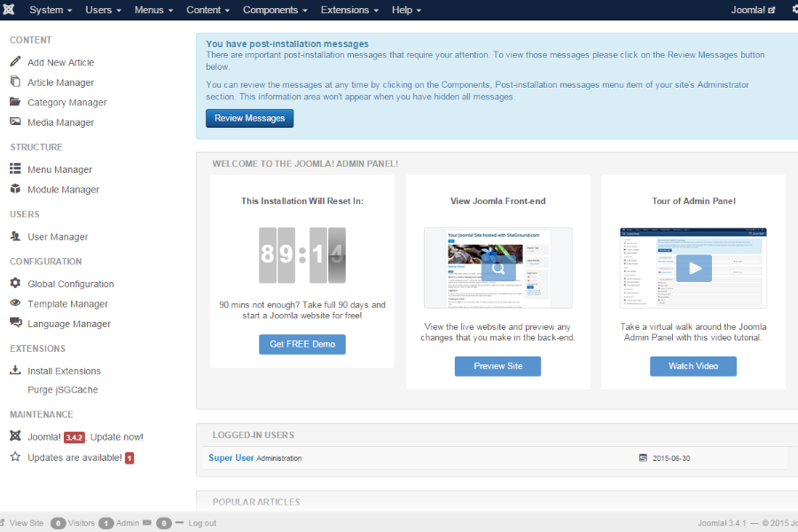Open Language Manager link

click(x=68, y=324)
